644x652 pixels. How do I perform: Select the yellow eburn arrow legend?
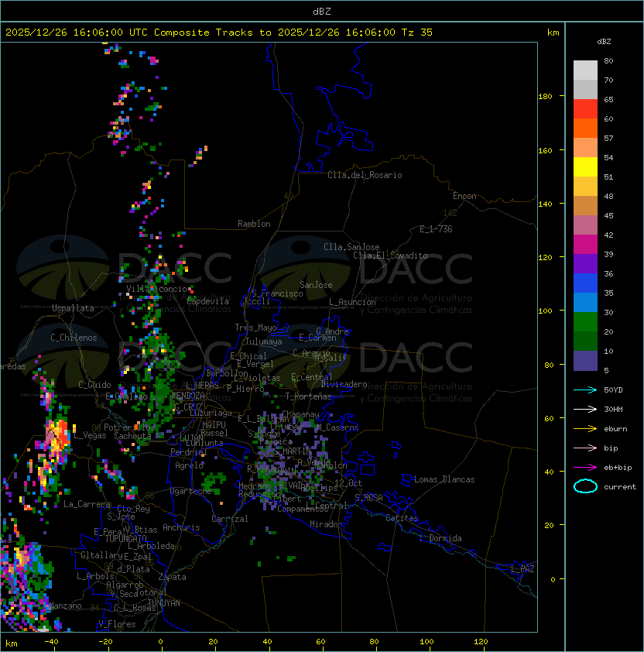pos(585,429)
